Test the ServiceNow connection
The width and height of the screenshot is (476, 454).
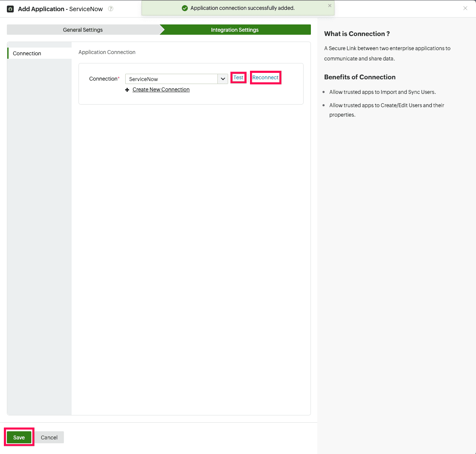pos(238,78)
